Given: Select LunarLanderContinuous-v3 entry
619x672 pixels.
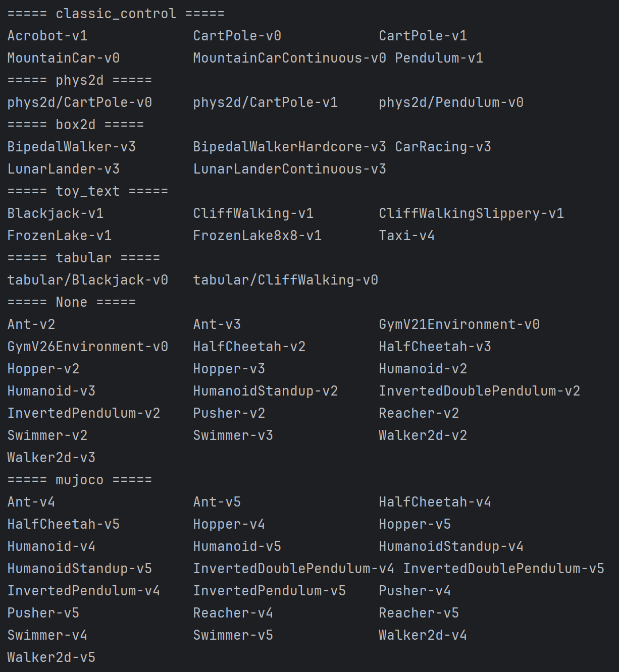Looking at the screenshot, I should pos(290,169).
